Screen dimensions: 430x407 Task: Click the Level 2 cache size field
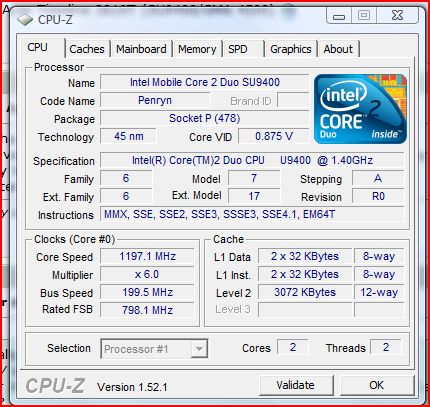click(x=305, y=292)
